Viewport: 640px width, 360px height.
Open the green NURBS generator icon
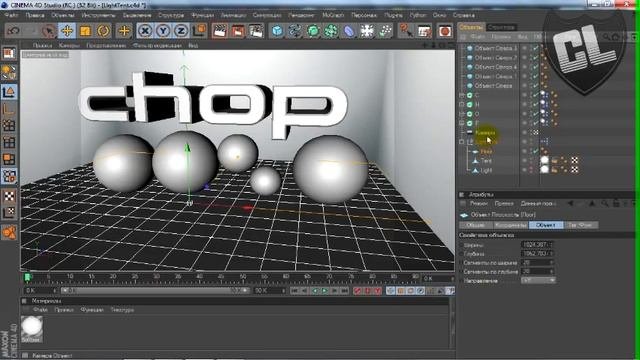pos(313,31)
